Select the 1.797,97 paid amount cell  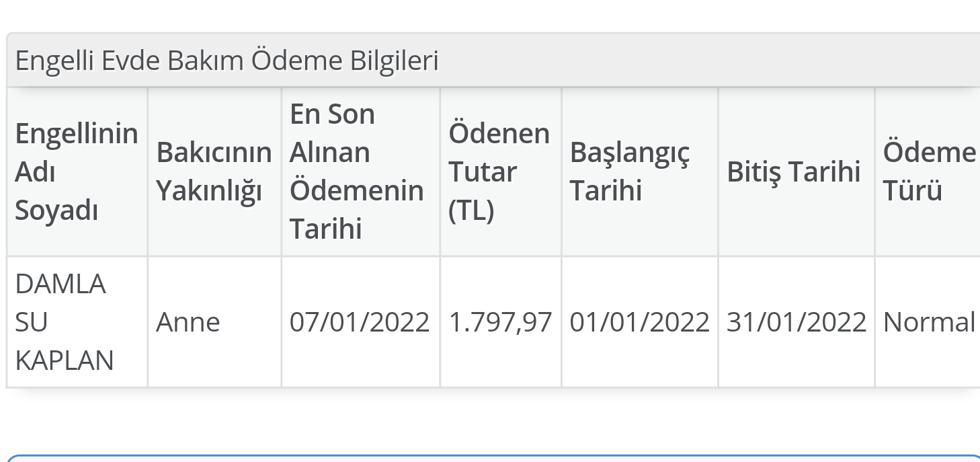click(x=500, y=323)
